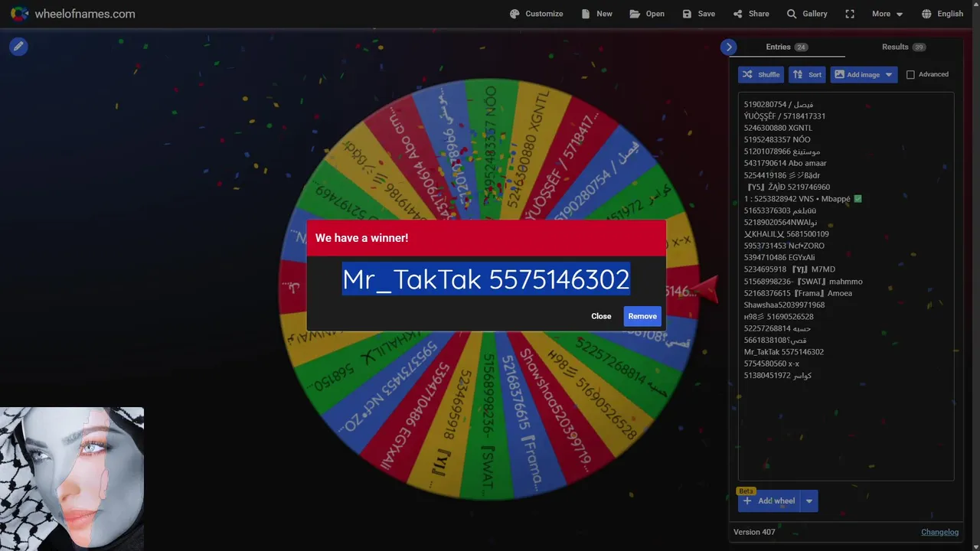Expand the More menu
Screen dimensions: 980x551
[887, 14]
